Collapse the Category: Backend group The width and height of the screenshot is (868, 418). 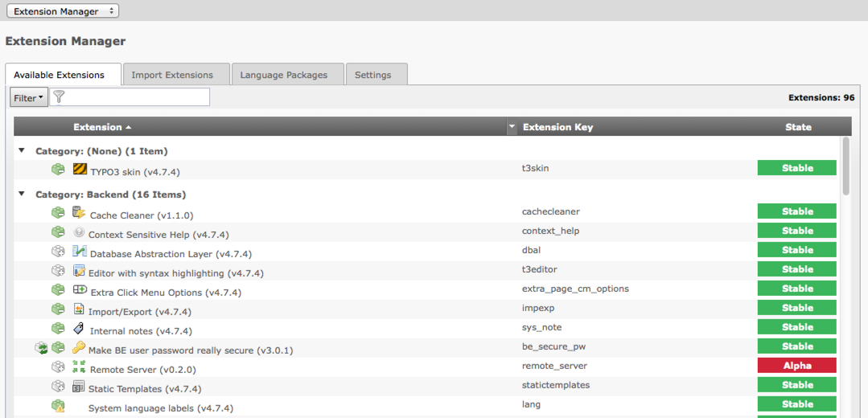[x=22, y=194]
